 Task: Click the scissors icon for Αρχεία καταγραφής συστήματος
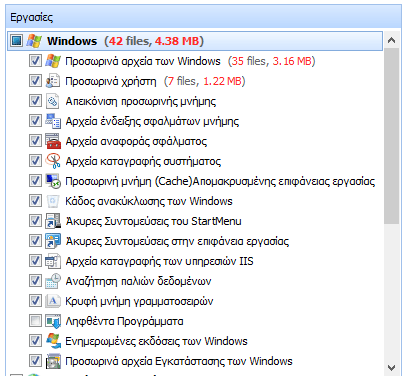(x=53, y=161)
